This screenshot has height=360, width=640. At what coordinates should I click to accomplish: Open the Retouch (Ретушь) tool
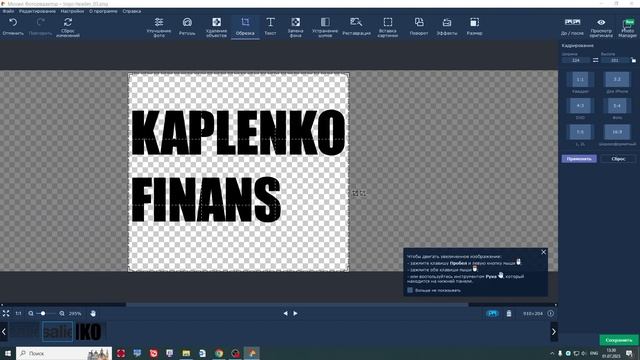187,27
